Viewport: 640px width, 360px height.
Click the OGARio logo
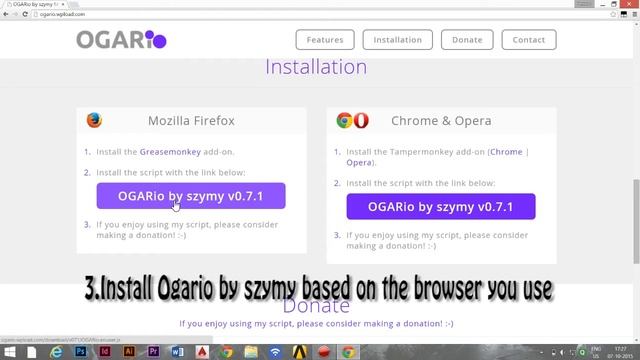pyautogui.click(x=121, y=40)
